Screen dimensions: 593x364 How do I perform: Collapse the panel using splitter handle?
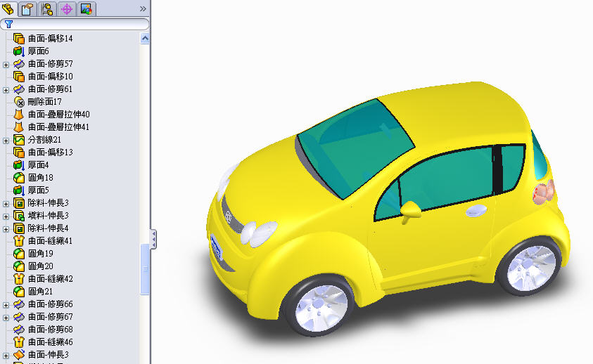tap(153, 239)
